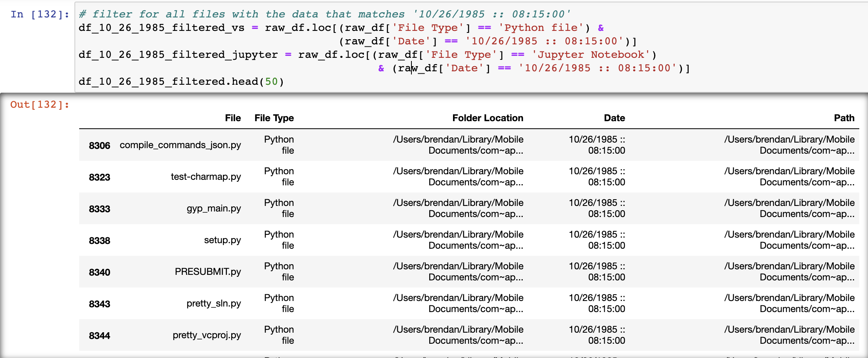Click the File Type cell in setup.py row

[279, 240]
